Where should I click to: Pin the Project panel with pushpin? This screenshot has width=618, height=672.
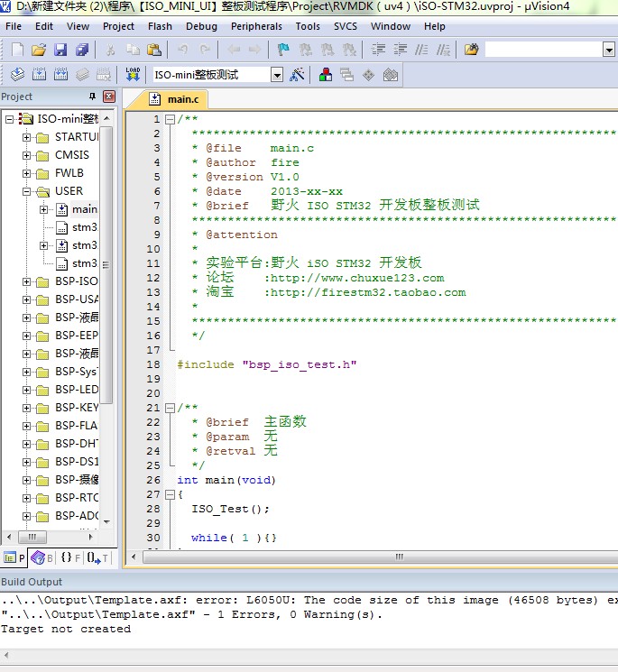(91, 97)
